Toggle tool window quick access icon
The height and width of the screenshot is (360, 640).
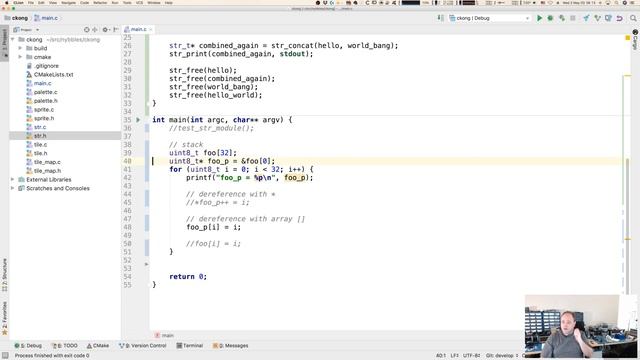[4, 356]
